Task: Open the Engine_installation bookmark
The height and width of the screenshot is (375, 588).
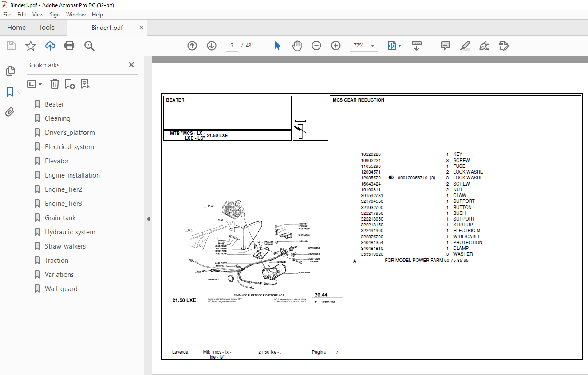Action: pyautogui.click(x=72, y=175)
